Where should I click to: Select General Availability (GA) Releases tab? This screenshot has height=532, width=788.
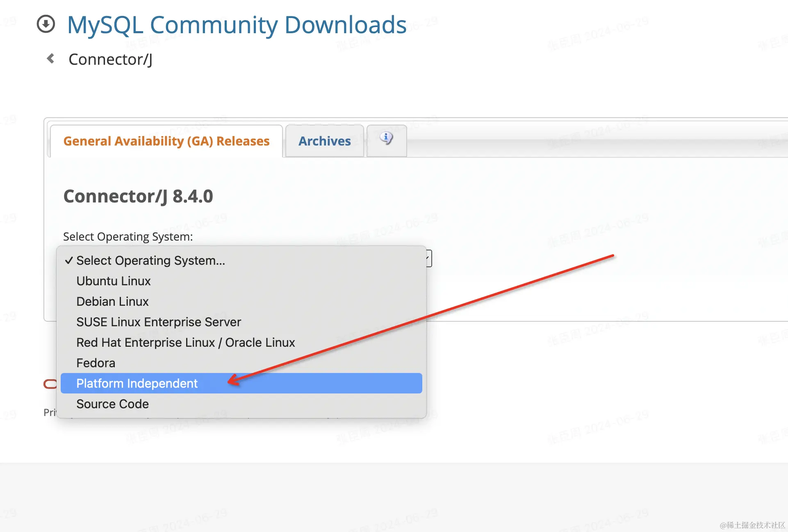point(166,141)
